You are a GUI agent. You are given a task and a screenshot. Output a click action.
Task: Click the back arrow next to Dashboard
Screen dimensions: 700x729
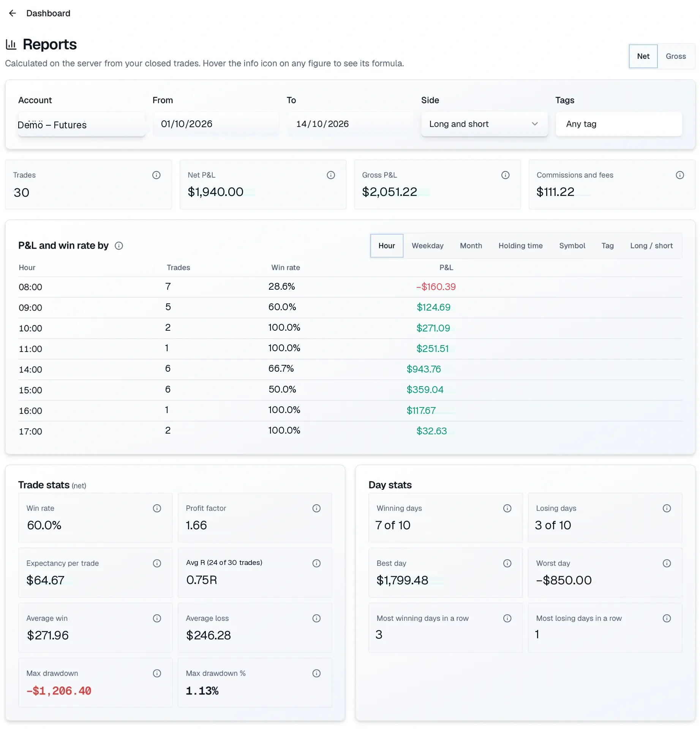coord(13,13)
